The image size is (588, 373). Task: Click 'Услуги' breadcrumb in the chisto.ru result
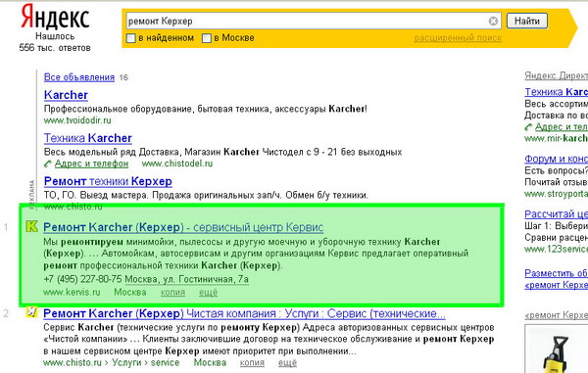point(126,362)
